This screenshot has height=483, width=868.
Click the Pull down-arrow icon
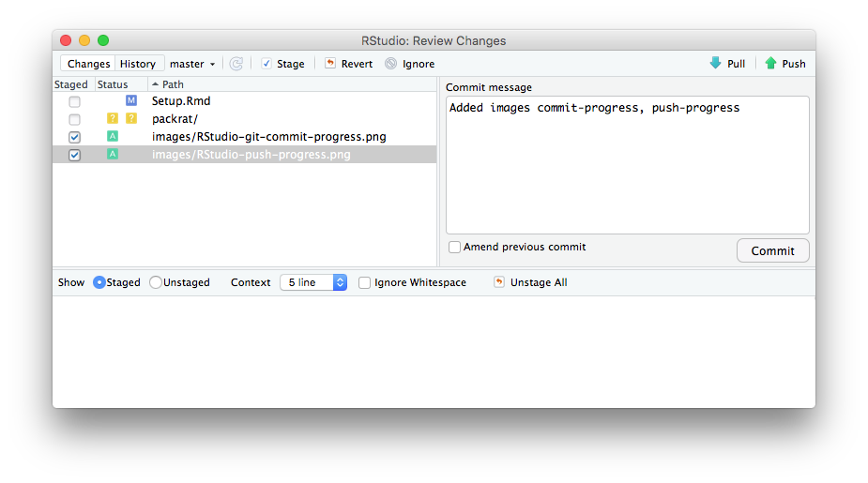point(716,64)
